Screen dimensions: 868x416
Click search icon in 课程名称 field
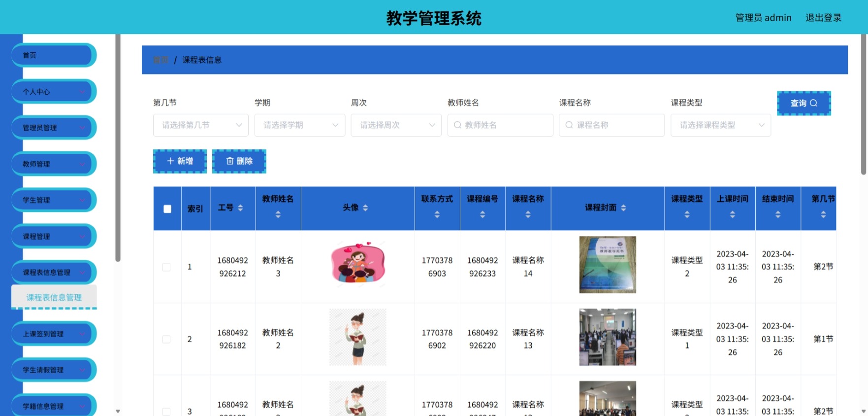[x=569, y=125]
